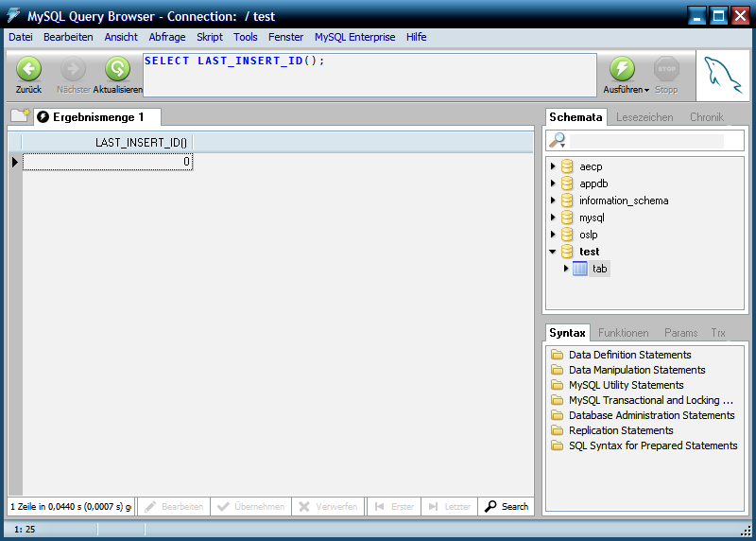Click the Syntax tab
Viewport: 756px width, 541px height.
(x=568, y=333)
